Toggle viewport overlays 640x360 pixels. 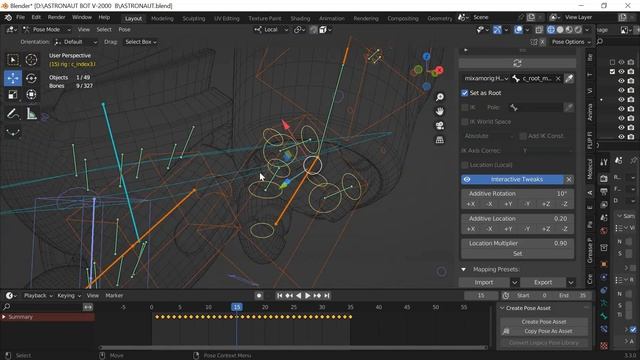pyautogui.click(x=518, y=30)
